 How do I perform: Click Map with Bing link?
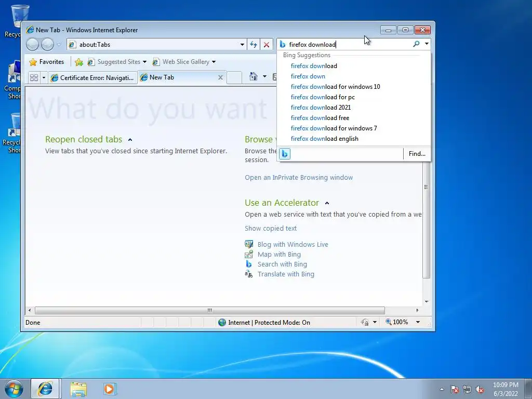279,254
